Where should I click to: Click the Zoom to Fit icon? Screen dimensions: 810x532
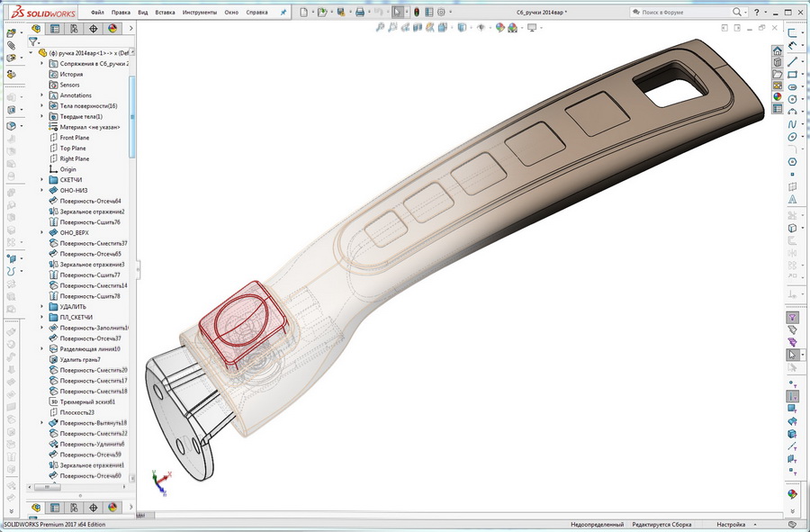tap(380, 28)
